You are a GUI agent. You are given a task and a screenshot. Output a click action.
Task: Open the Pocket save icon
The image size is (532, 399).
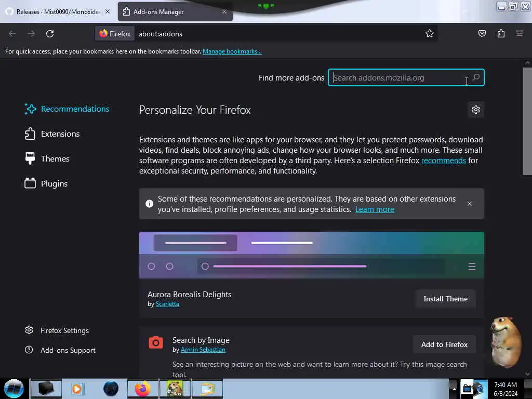point(482,33)
